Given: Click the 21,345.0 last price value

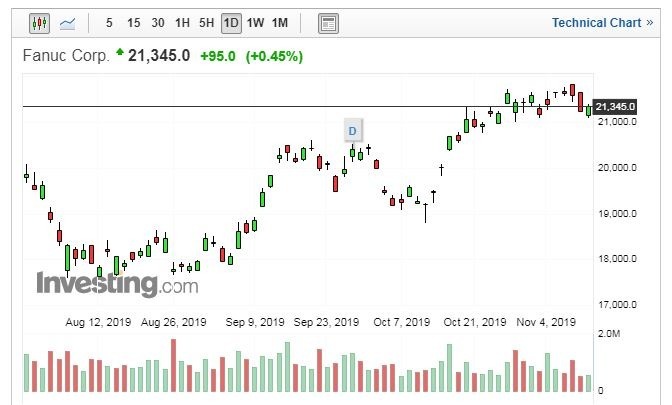Looking at the screenshot, I should (159, 55).
